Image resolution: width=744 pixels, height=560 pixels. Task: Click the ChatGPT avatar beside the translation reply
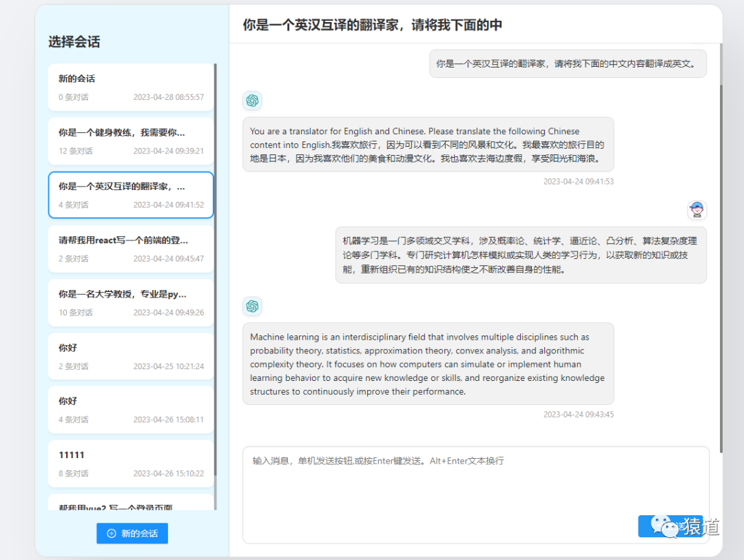253,100
